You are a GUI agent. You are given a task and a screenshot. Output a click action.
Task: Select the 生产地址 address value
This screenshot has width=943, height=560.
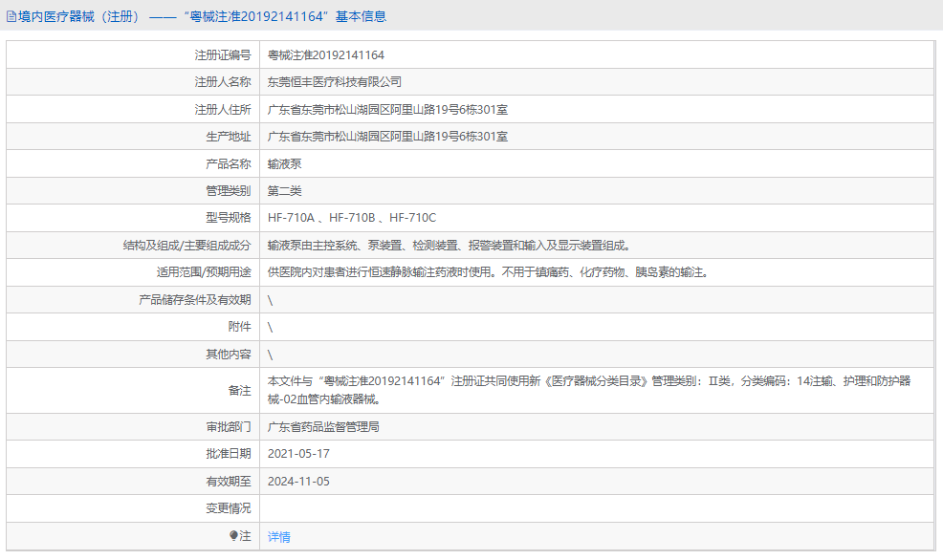point(388,136)
